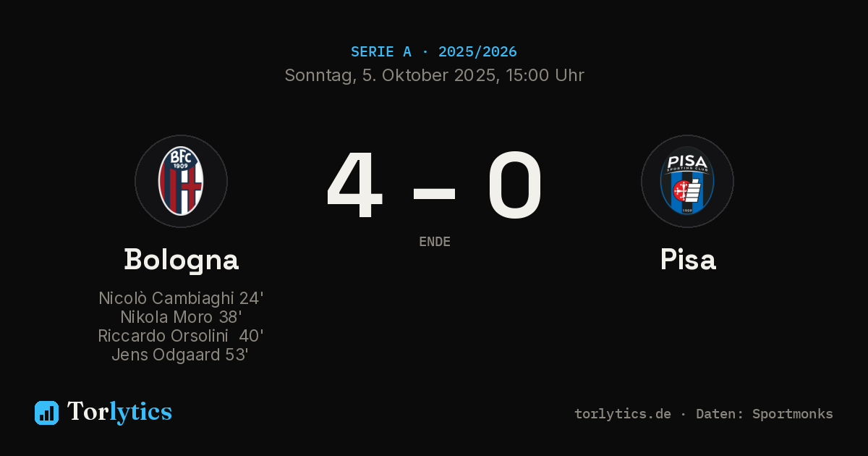Click the dash between the scores
The image size is (868, 456).
point(434,193)
